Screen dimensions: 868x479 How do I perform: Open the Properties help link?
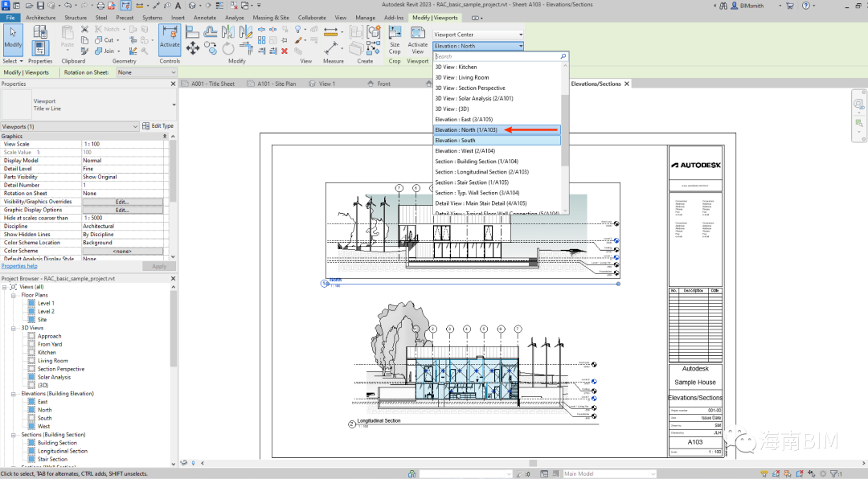tap(19, 266)
